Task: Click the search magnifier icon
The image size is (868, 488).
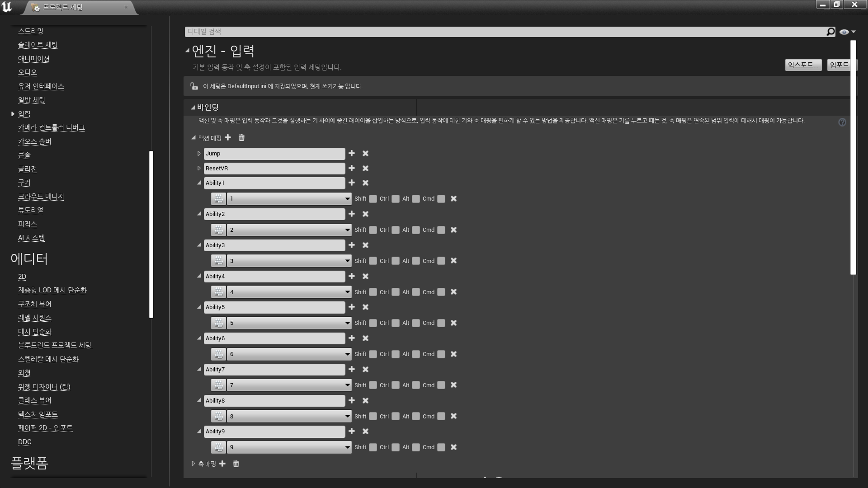Action: pos(830,32)
